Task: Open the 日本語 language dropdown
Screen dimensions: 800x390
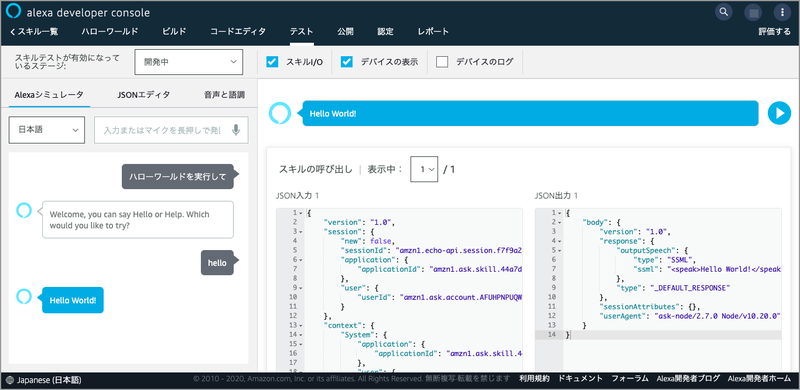Action: point(46,130)
